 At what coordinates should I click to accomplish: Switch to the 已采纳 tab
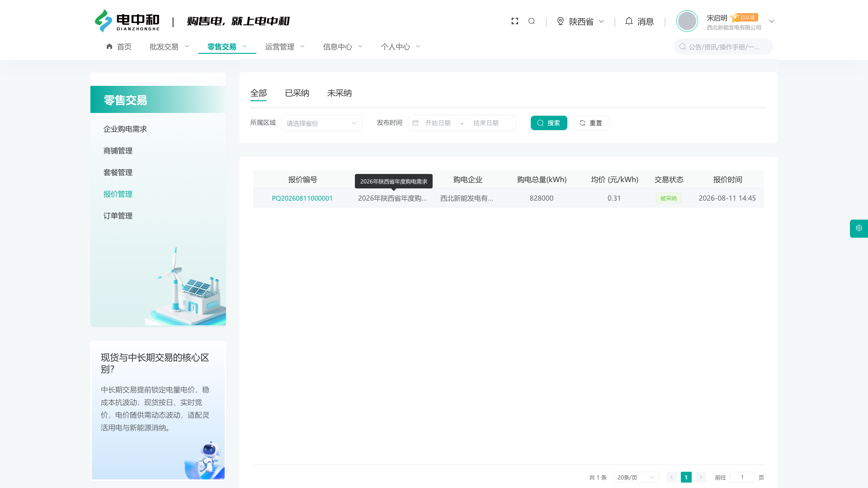[x=297, y=93]
